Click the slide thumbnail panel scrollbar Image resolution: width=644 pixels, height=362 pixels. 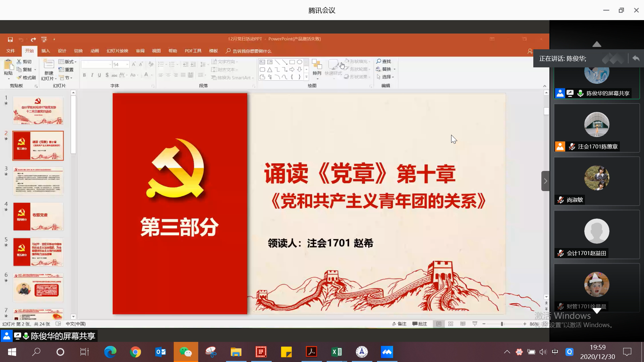tap(73, 124)
